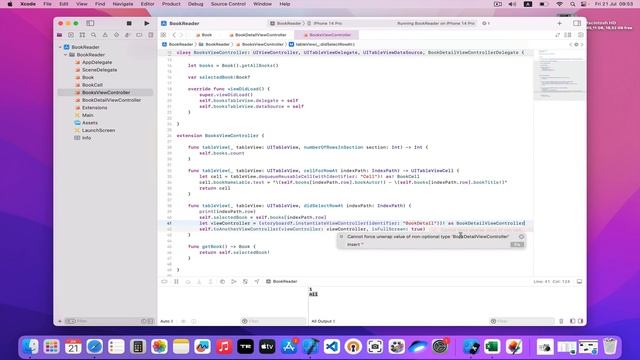This screenshot has height=360, width=640.
Task: Open the Debug View Hierarchy tool
Action: tap(222, 282)
